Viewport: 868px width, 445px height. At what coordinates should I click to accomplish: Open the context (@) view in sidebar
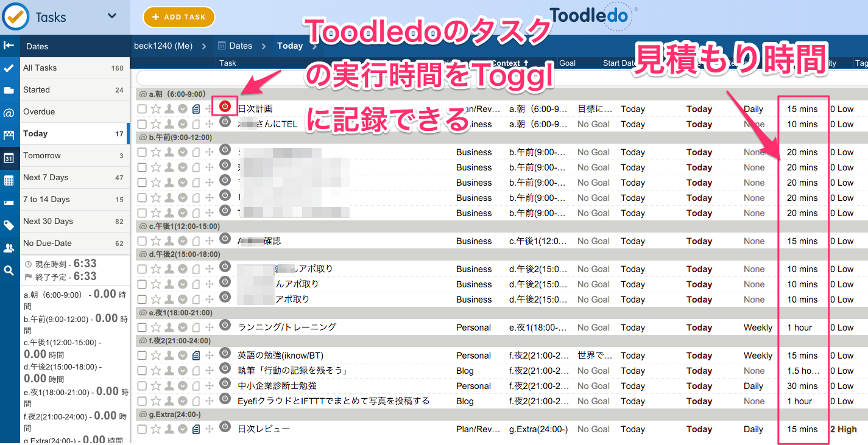point(9,113)
